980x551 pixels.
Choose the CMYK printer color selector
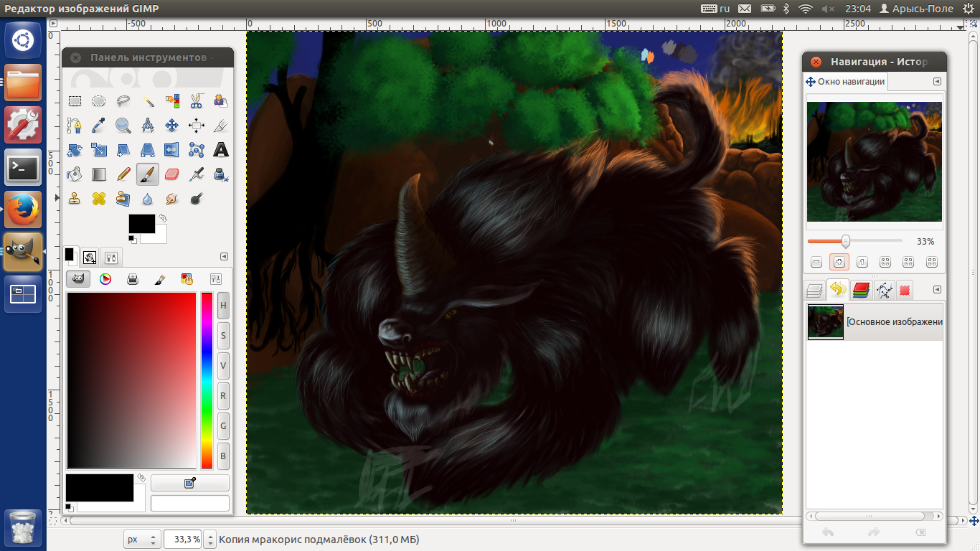click(133, 279)
